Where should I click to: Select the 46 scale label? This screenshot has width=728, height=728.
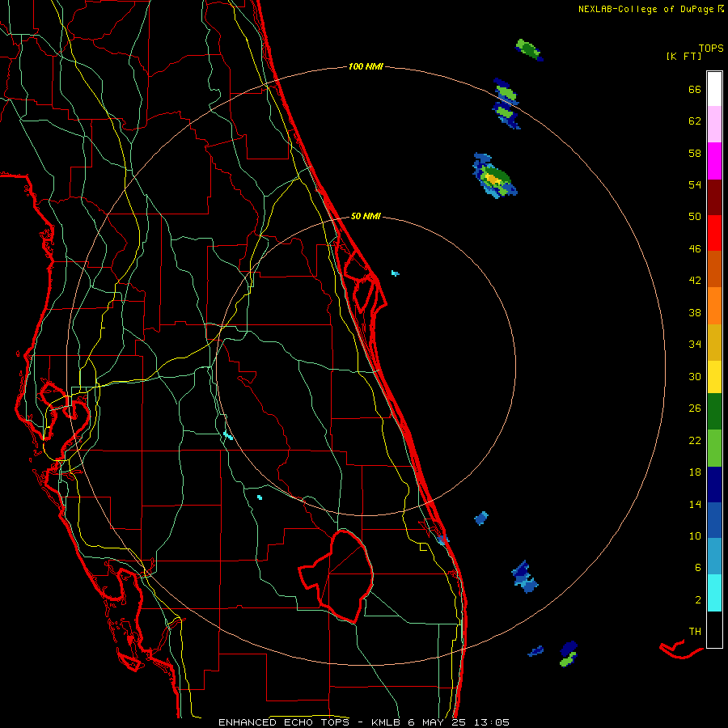click(695, 249)
